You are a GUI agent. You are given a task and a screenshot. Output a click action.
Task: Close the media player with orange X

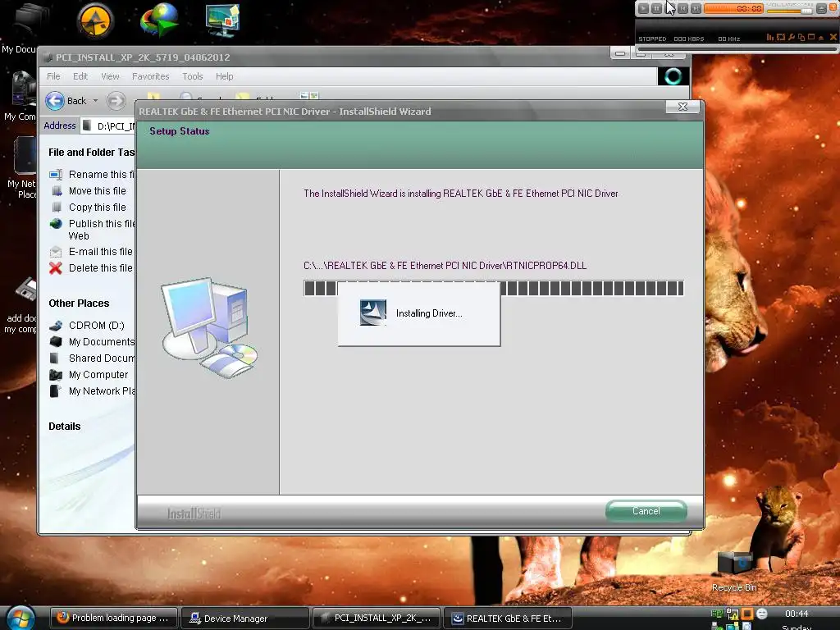click(x=833, y=37)
